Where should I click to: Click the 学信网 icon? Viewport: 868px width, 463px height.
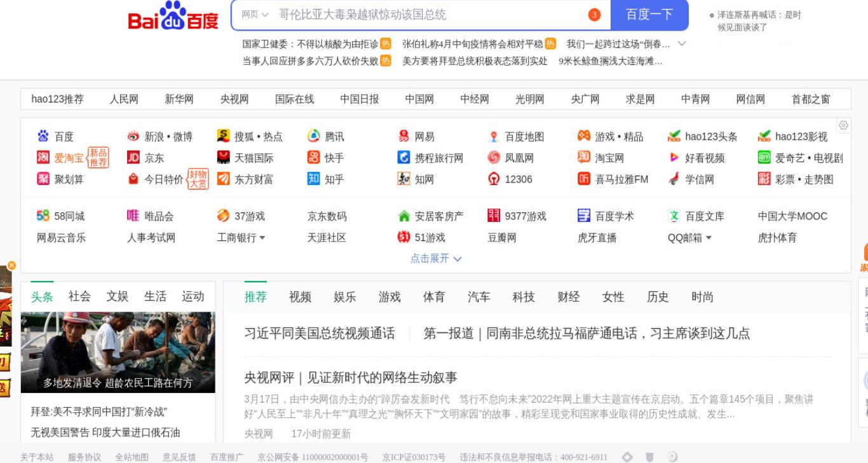click(674, 179)
